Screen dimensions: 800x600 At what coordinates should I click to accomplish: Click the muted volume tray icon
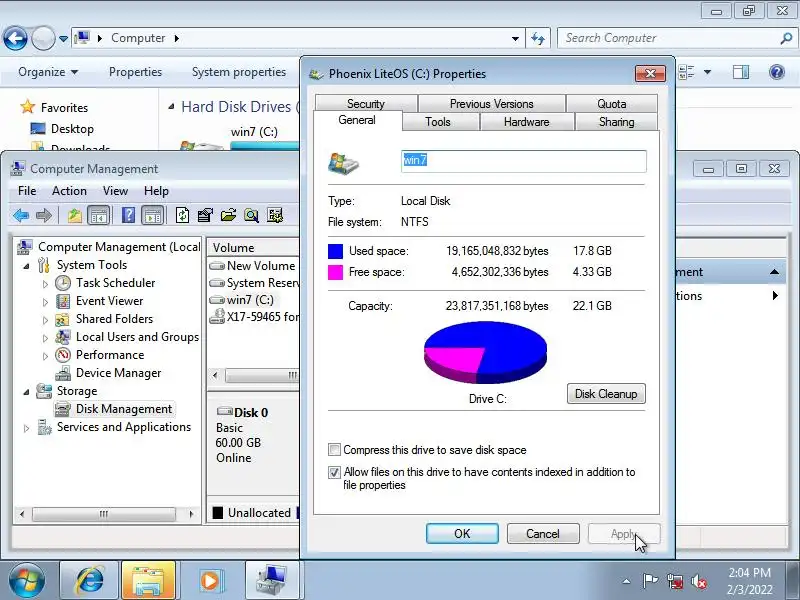click(x=698, y=581)
